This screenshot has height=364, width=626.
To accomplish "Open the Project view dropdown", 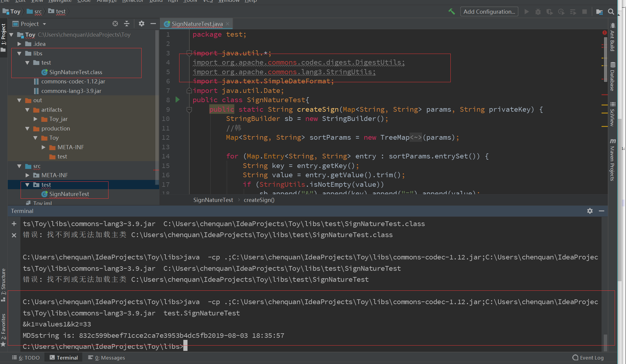I will click(44, 24).
